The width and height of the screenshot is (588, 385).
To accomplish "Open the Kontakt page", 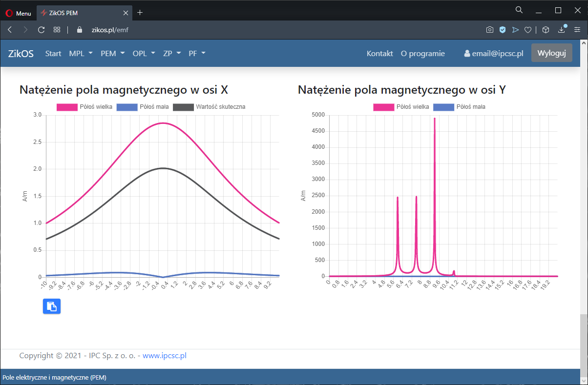I will coord(379,54).
